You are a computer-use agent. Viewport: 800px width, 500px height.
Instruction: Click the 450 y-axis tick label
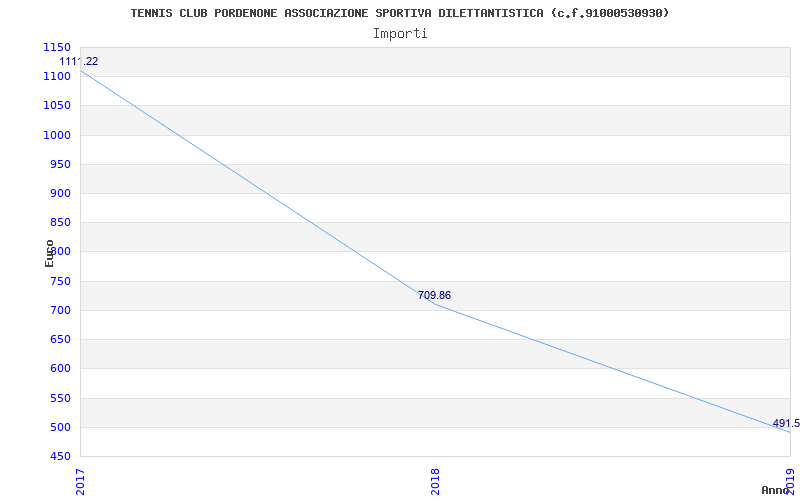[x=60, y=456]
